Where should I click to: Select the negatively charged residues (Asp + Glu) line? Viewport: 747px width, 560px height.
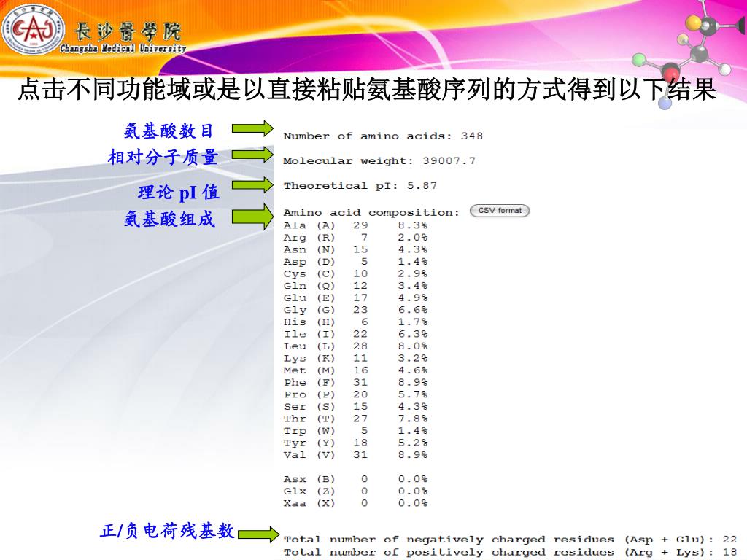pos(510,540)
